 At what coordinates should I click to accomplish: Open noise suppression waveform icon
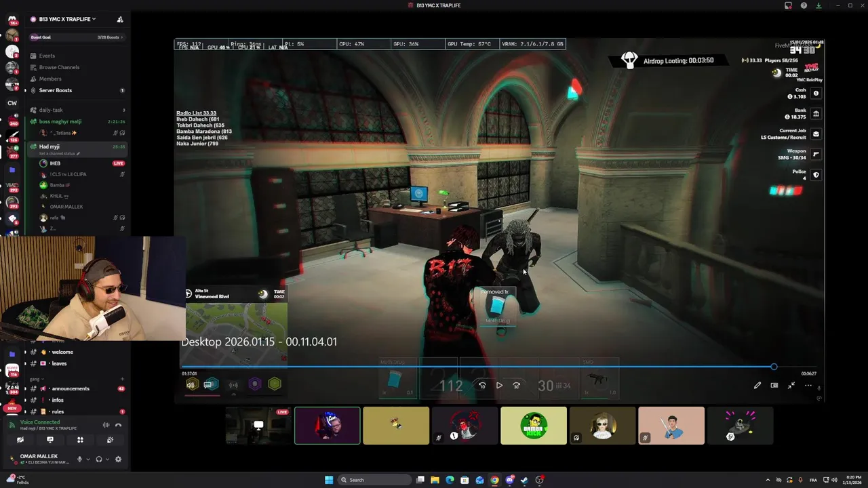point(106,425)
